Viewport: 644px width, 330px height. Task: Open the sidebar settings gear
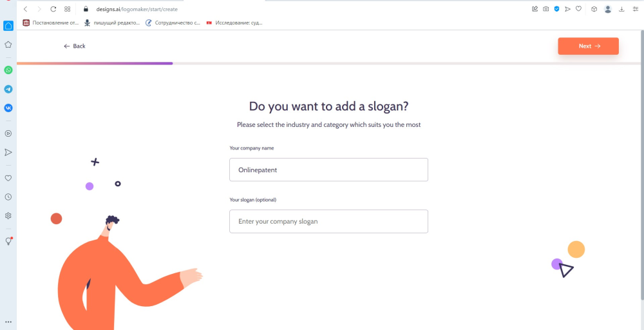(8, 216)
